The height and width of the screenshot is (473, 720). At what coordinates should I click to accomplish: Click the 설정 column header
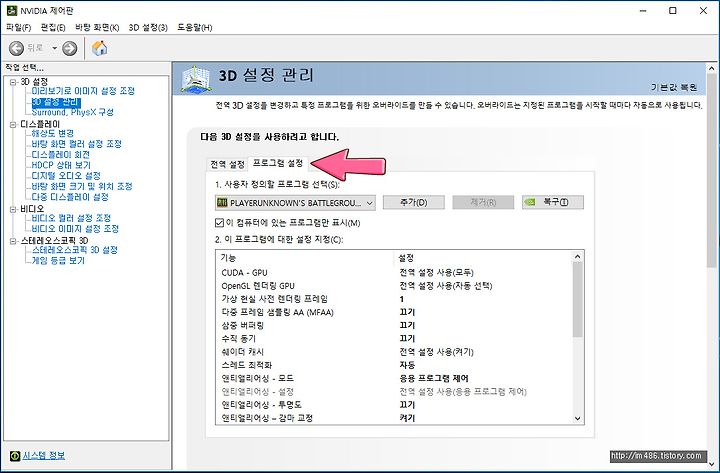483,258
